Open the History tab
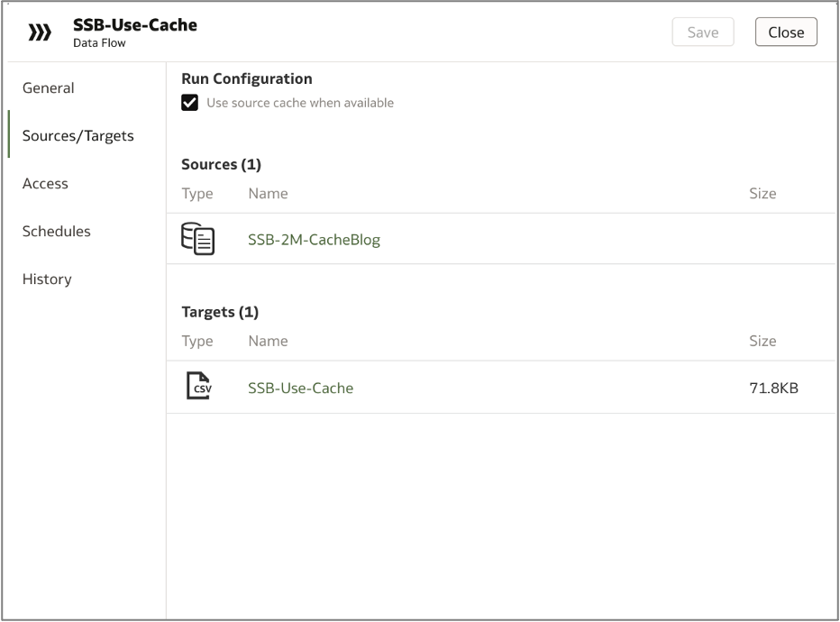The image size is (840, 622). (47, 279)
